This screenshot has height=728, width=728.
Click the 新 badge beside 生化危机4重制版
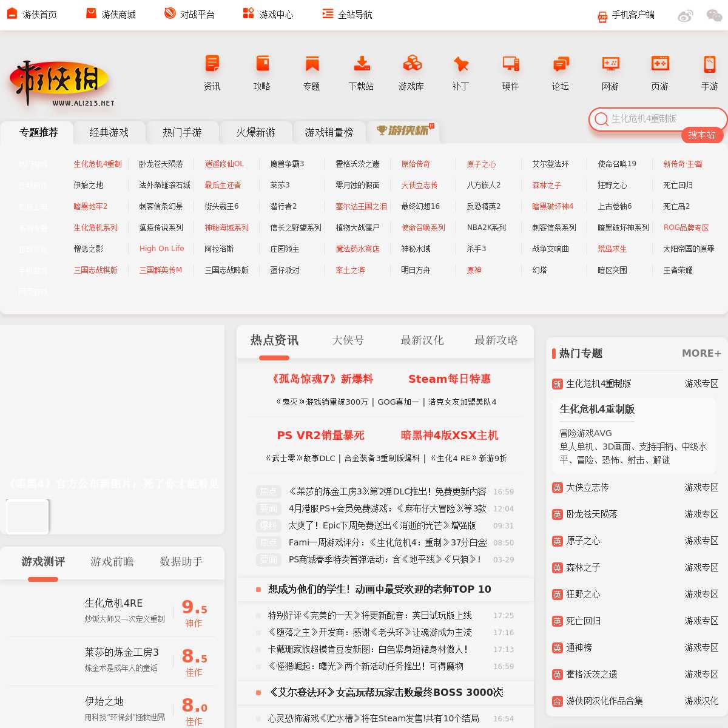(558, 384)
